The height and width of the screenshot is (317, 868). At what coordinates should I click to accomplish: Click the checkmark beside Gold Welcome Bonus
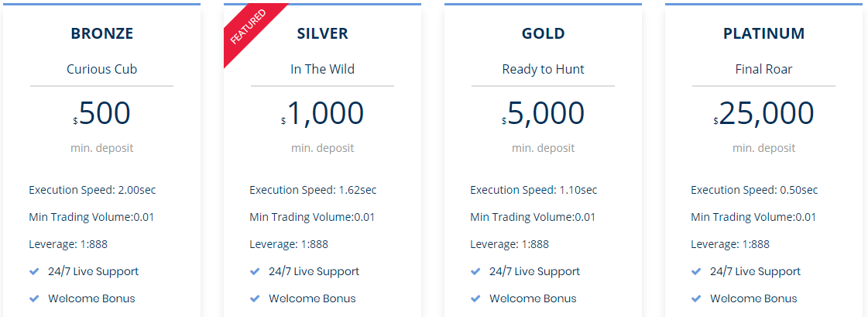click(x=475, y=298)
